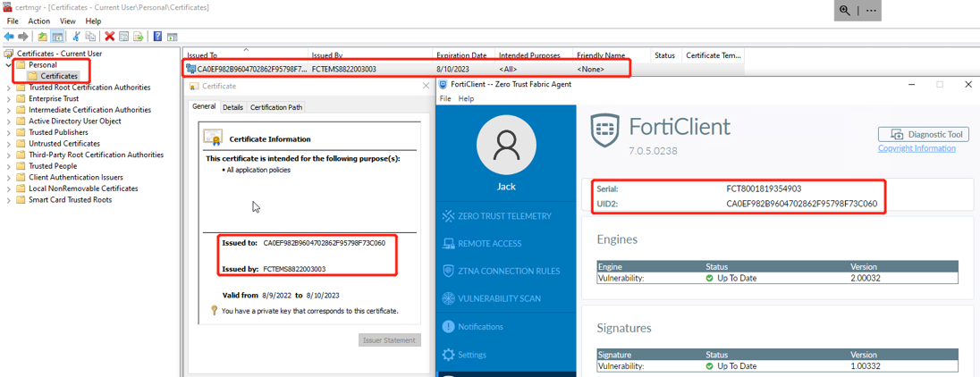Open Notifications in FortiClient sidebar

click(472, 326)
